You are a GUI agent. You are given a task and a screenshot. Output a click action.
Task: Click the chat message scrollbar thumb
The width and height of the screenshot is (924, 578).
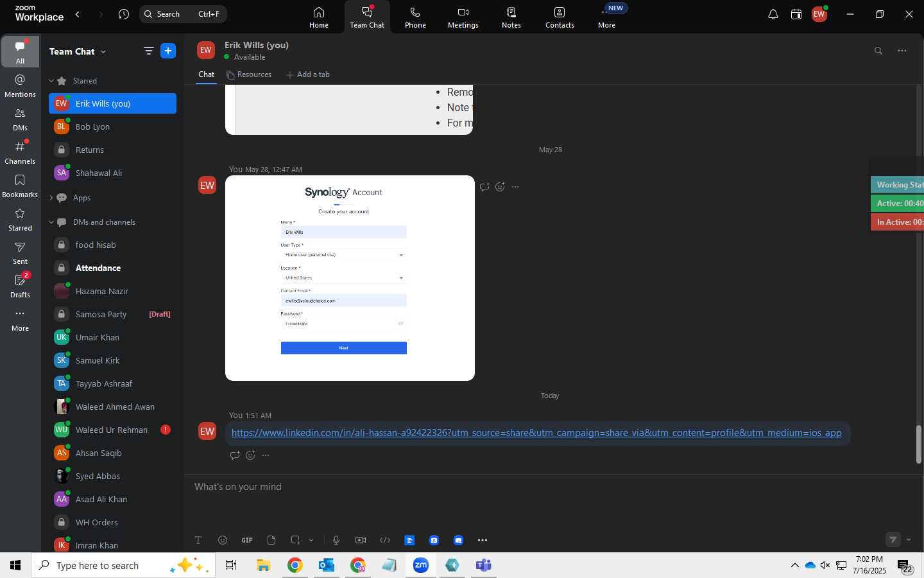tap(919, 444)
